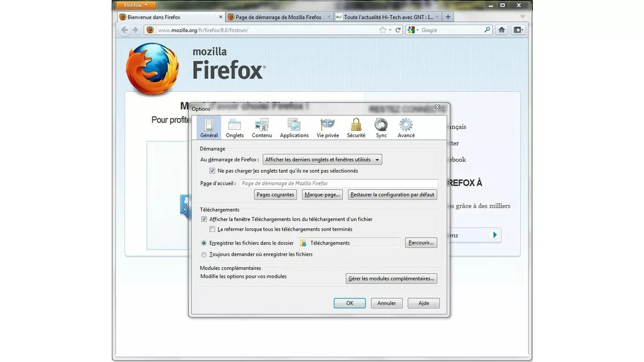Switch to Applications settings
644x362 pixels.
click(x=294, y=127)
